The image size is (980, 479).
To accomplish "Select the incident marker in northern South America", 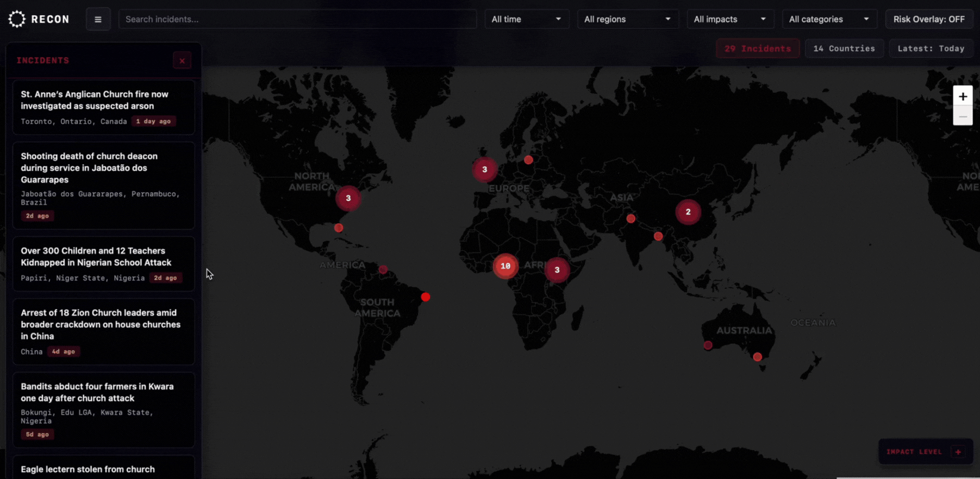I will pyautogui.click(x=383, y=269).
